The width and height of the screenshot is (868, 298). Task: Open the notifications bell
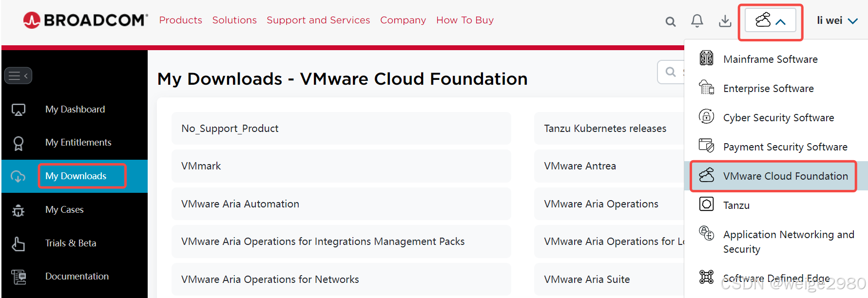click(x=697, y=20)
